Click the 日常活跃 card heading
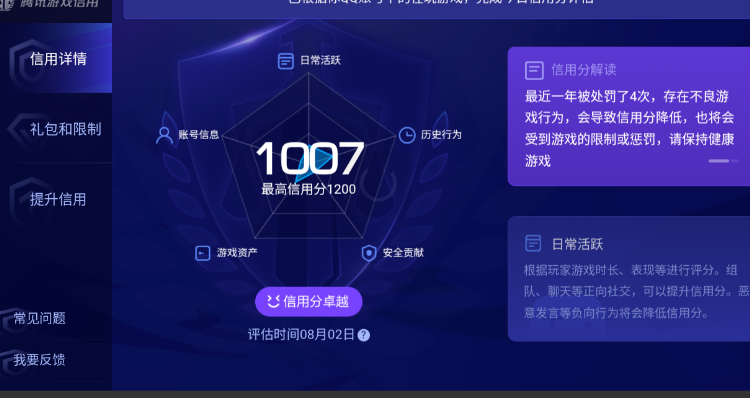The image size is (750, 398). coord(577,244)
